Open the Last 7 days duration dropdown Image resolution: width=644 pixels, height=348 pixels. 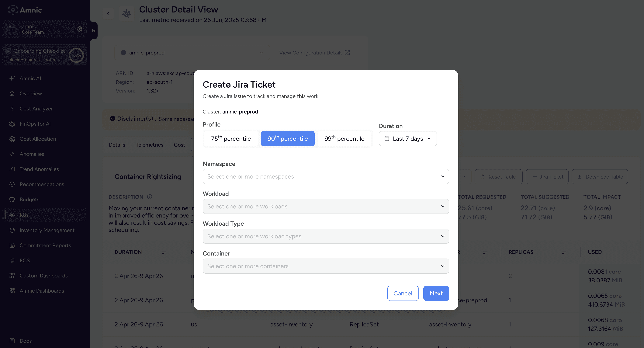click(407, 138)
